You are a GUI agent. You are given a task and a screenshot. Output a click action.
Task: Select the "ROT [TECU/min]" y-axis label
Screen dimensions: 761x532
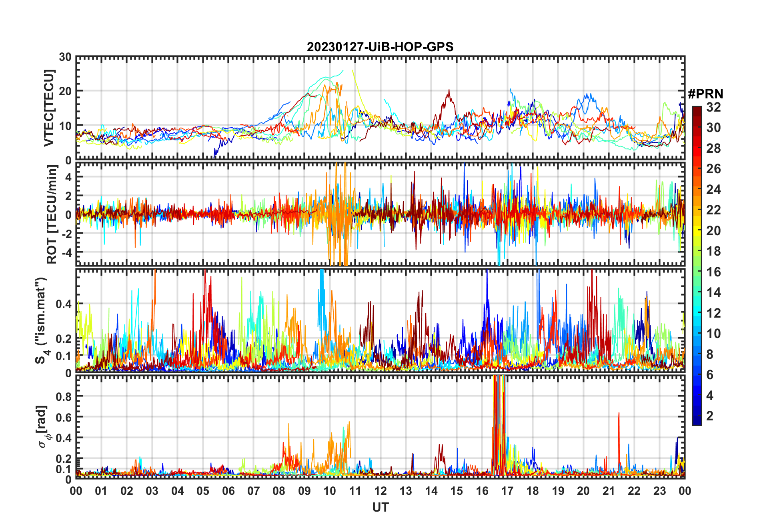52,214
